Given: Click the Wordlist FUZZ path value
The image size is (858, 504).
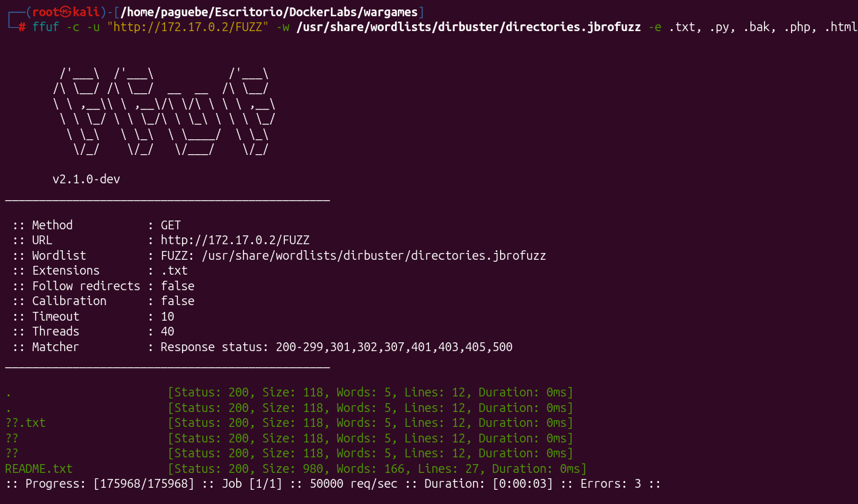Looking at the screenshot, I should coord(353,256).
